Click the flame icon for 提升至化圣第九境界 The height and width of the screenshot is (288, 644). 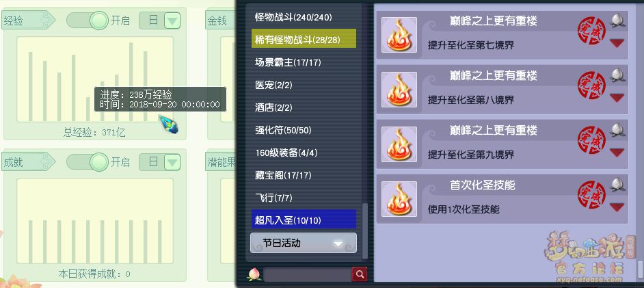[x=399, y=144]
